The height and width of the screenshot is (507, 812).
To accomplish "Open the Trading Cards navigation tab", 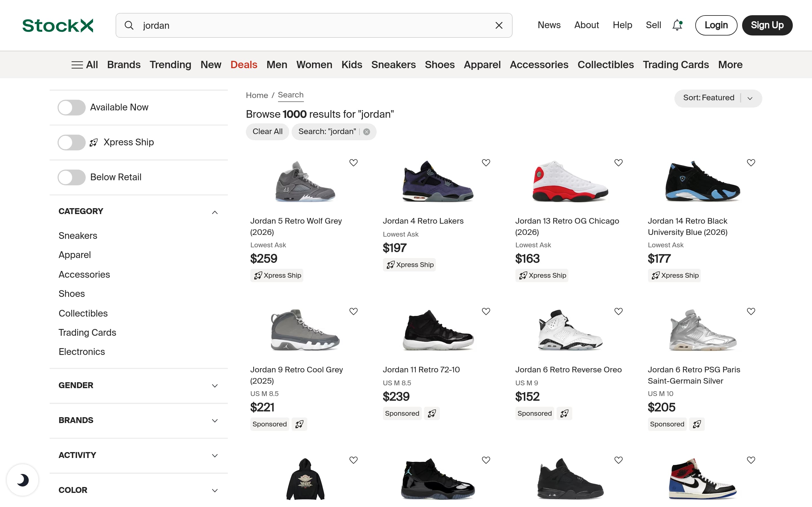I will (x=676, y=65).
